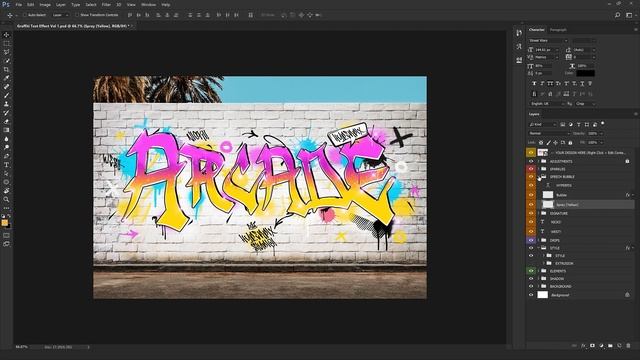Select the Rectangular Marquee tool
Image resolution: width=640 pixels, height=360 pixels.
[x=6, y=43]
